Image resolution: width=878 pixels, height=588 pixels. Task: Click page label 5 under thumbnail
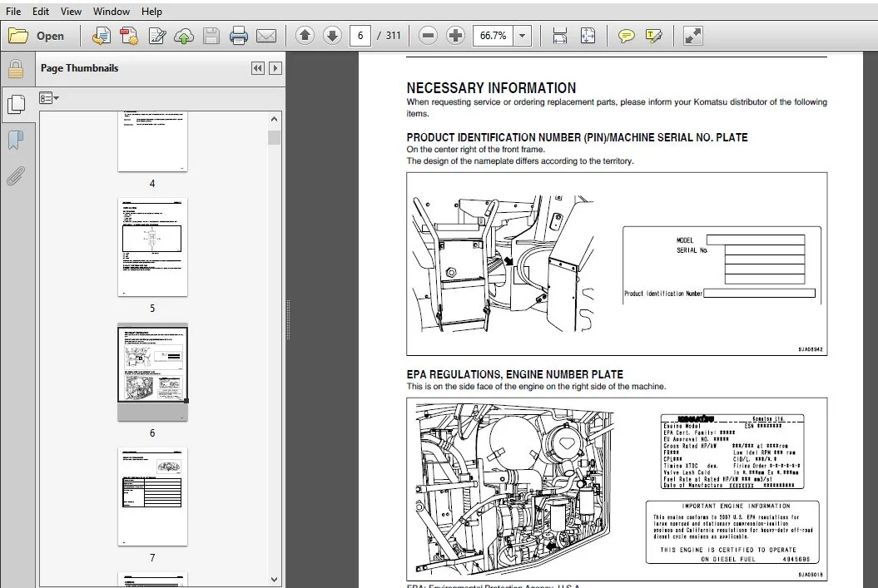[152, 309]
